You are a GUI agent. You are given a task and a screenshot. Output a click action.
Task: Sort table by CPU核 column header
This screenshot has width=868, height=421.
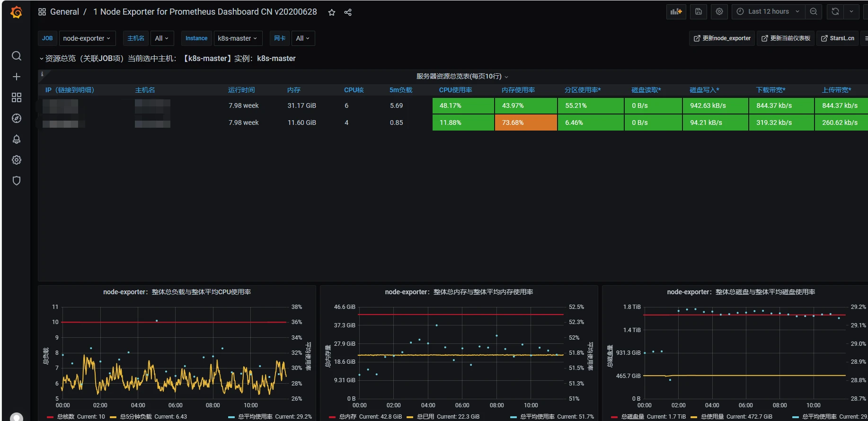(x=354, y=90)
